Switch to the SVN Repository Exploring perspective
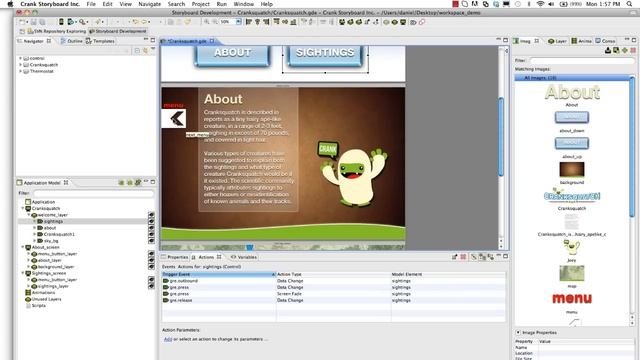The height and width of the screenshot is (360, 640). coord(57,31)
